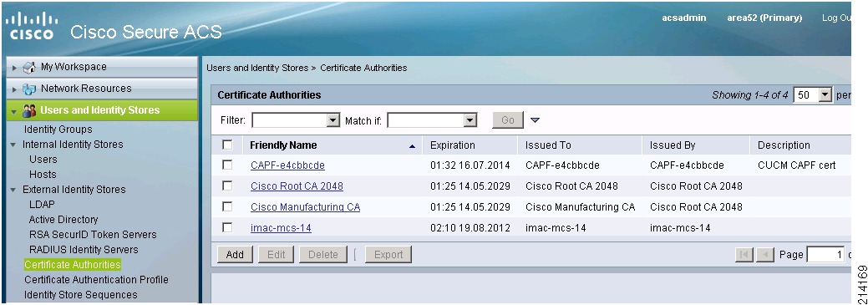Click expiration 02:10 19.08.2012
The image size is (868, 305).
click(470, 227)
